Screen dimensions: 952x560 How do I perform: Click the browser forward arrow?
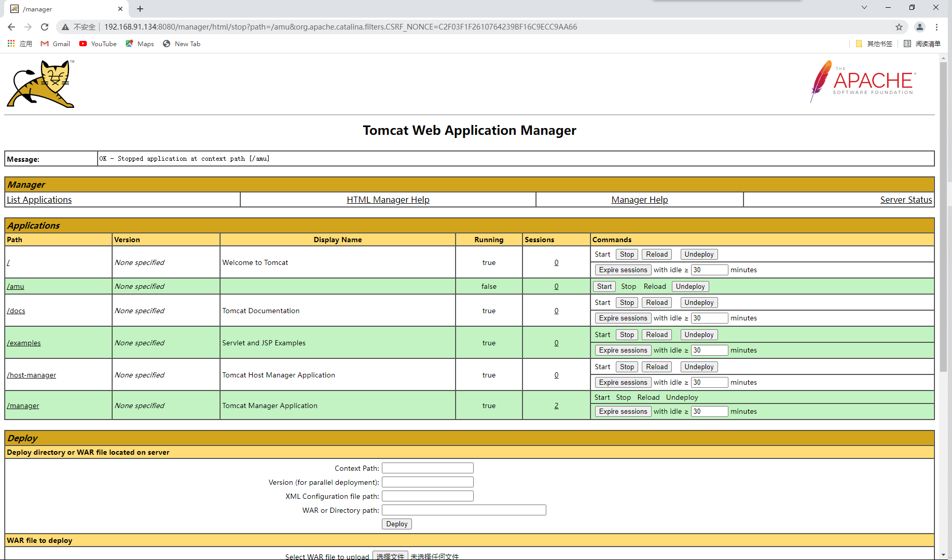(28, 27)
